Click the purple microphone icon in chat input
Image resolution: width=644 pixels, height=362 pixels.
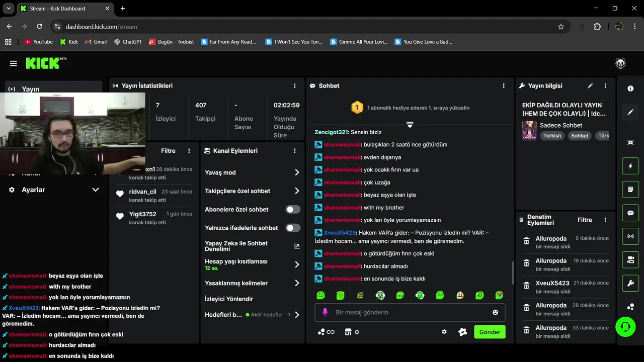[x=325, y=312]
